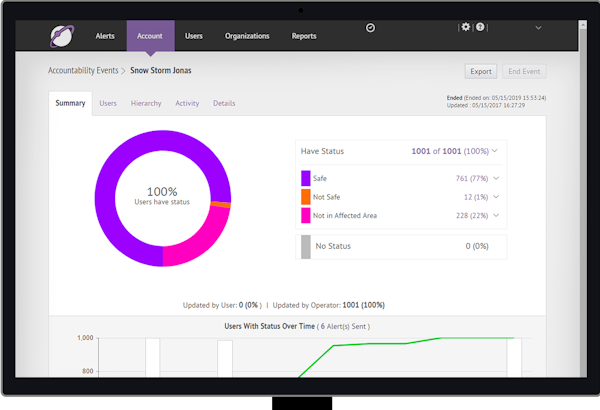Switch to the Hierarchy tab
Viewport: 600px width, 410px height.
pyautogui.click(x=146, y=103)
